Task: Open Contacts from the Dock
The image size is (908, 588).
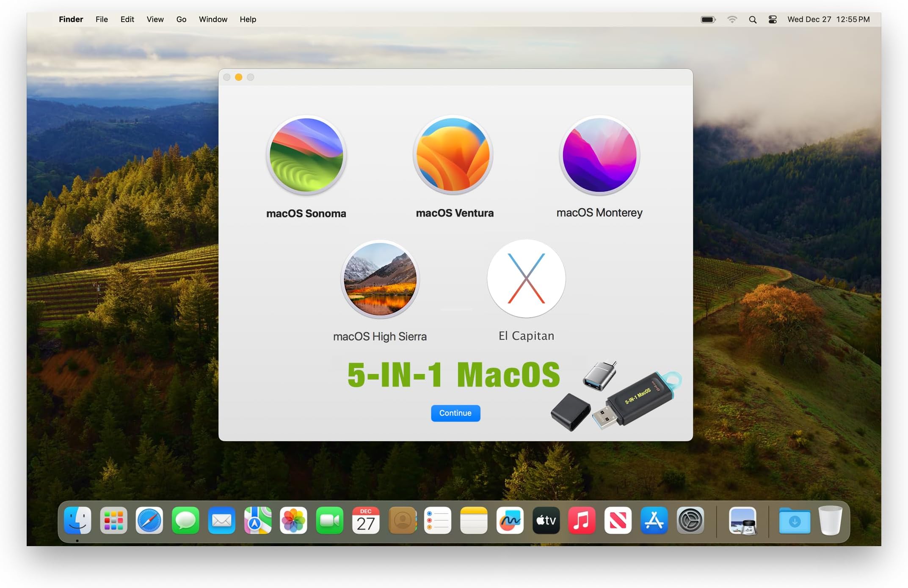Action: [402, 520]
